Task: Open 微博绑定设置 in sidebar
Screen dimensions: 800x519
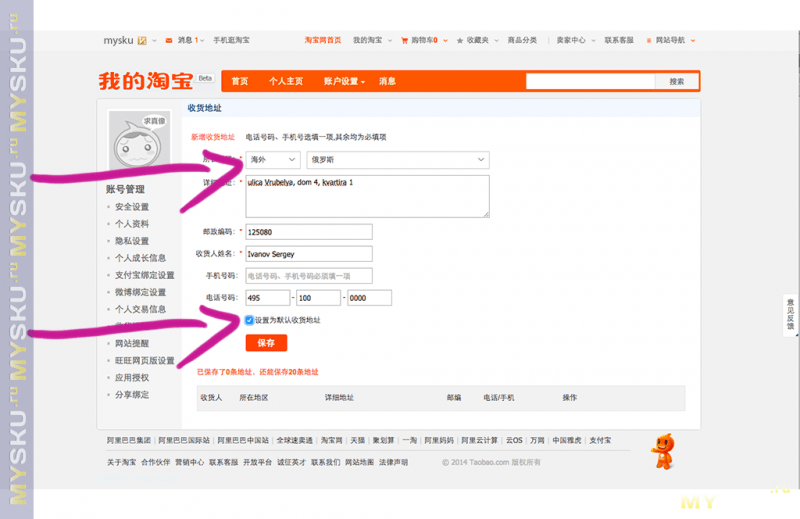Action: pyautogui.click(x=140, y=292)
